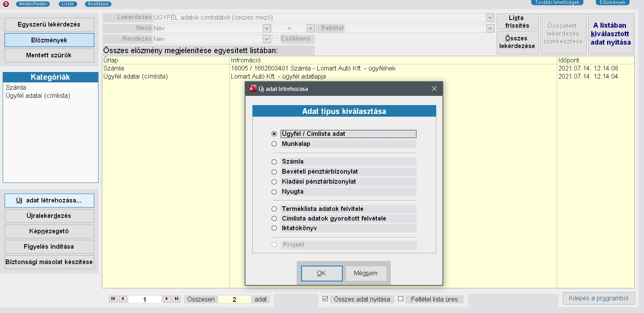Close the Új adat létrehozása dialog
Viewport: 644px width, 313px height.
(434, 89)
